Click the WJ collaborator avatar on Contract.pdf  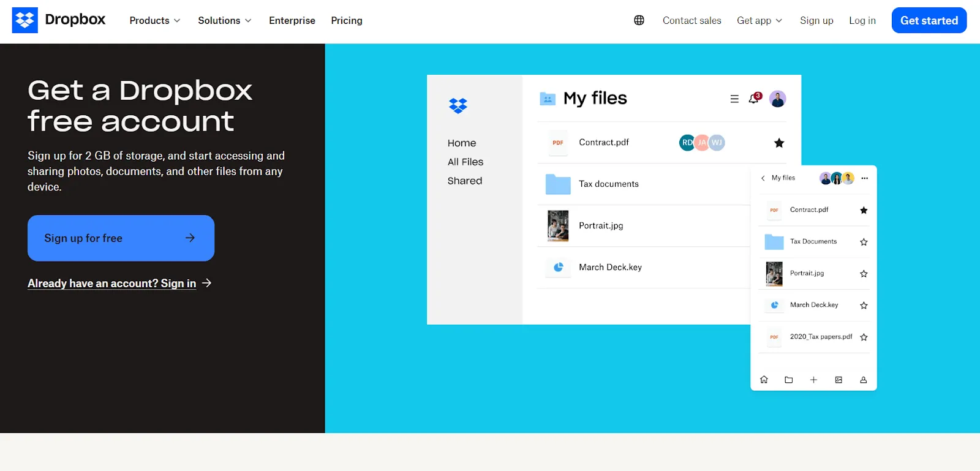[717, 143]
